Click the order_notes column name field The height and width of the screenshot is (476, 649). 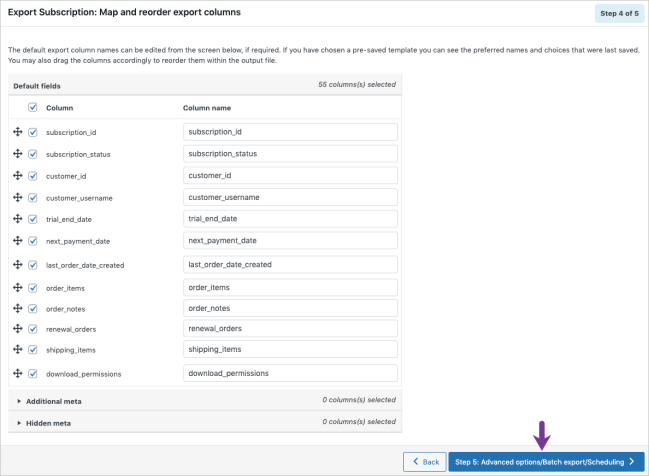291,308
